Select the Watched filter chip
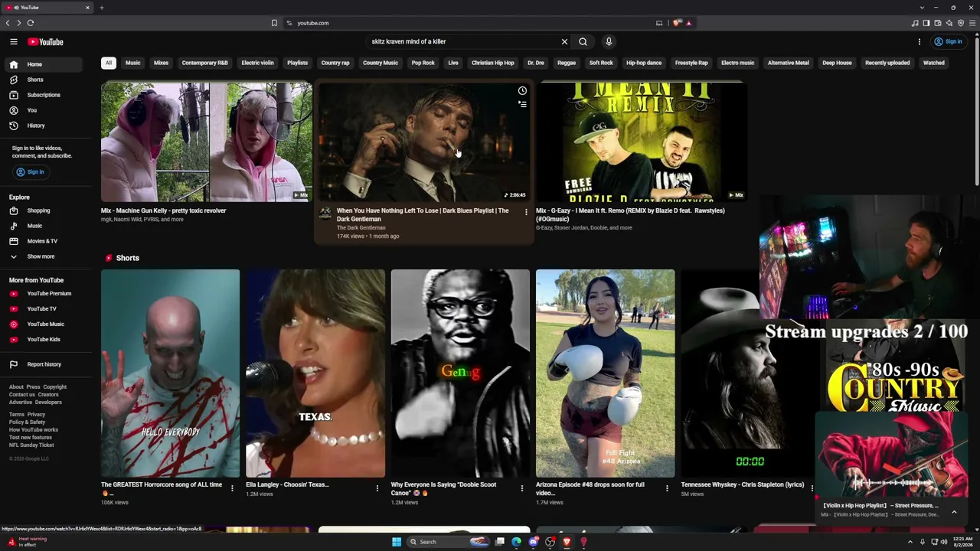The height and width of the screenshot is (551, 980). point(933,63)
